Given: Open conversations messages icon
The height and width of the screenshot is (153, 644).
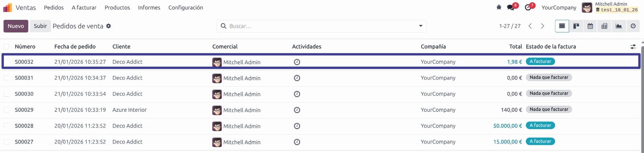Looking at the screenshot, I should click(511, 7).
